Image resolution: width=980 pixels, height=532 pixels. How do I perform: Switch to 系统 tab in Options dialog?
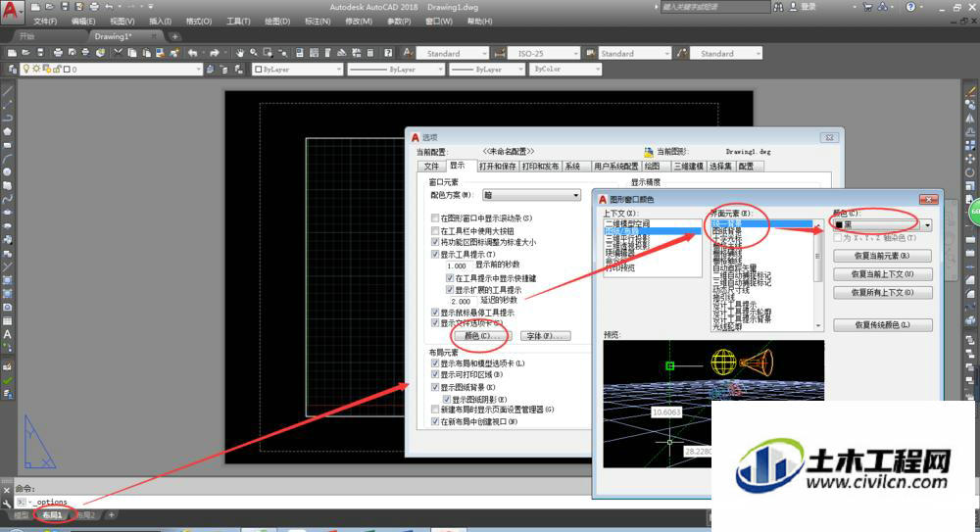point(572,166)
